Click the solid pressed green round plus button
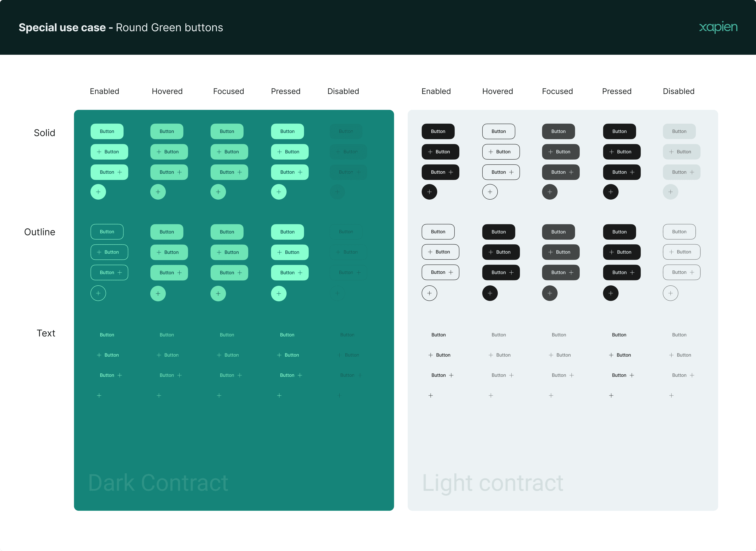Image resolution: width=756 pixels, height=551 pixels. tap(279, 192)
